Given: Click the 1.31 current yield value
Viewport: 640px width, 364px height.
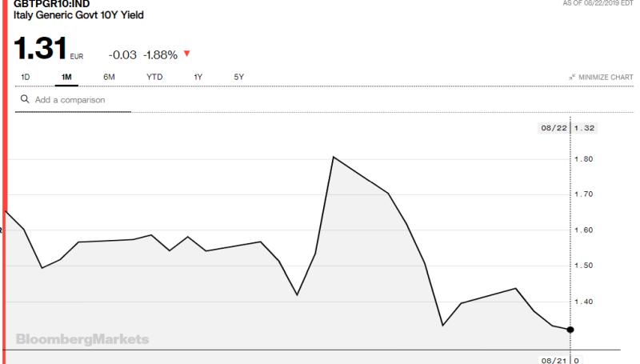Looking at the screenshot, I should [40, 48].
